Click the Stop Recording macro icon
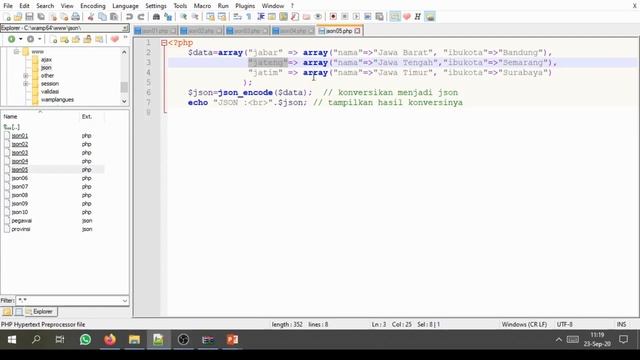The image size is (640, 360). coord(344,17)
